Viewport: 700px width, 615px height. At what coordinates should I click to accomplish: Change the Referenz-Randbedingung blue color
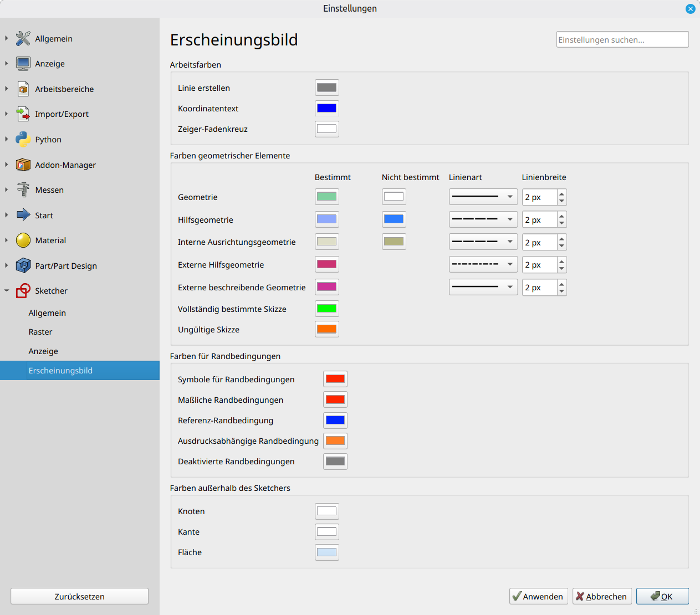coord(335,420)
